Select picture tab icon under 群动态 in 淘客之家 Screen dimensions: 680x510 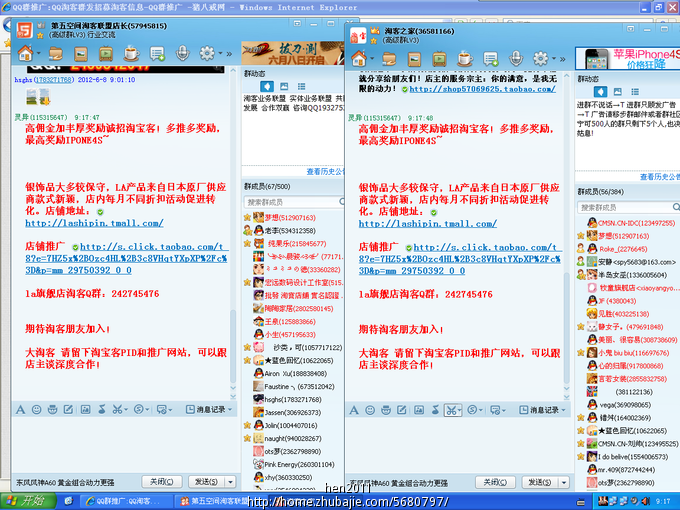(x=618, y=92)
